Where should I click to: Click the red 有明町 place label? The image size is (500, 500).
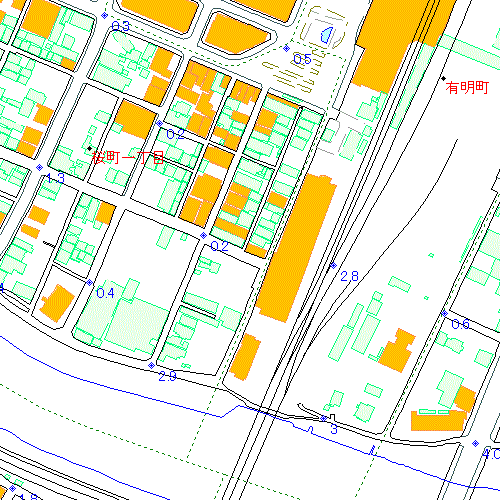[467, 88]
